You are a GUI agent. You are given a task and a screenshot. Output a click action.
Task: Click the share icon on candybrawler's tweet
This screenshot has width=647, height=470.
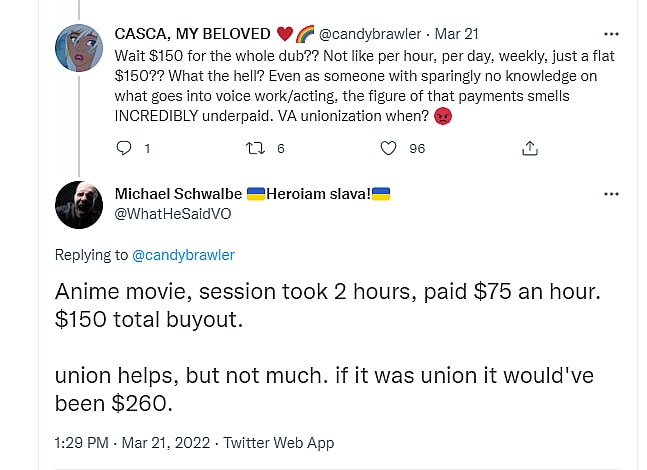tap(530, 148)
